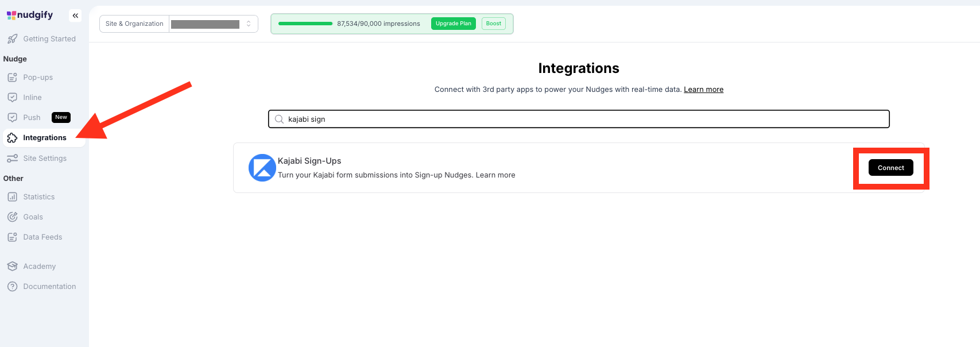The height and width of the screenshot is (347, 980).
Task: Click the Statistics chart icon
Action: coord(12,197)
